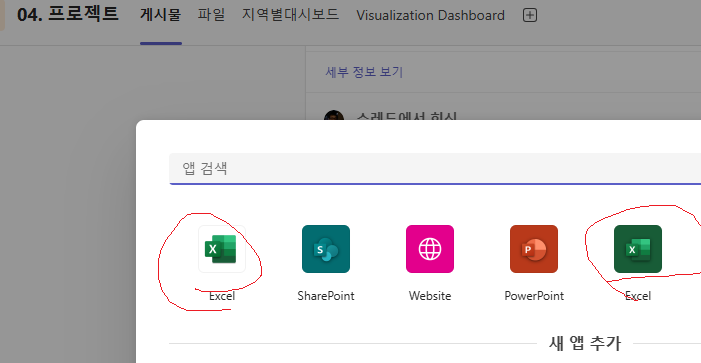Click the SharePoint label text
The width and height of the screenshot is (701, 363).
pos(326,296)
